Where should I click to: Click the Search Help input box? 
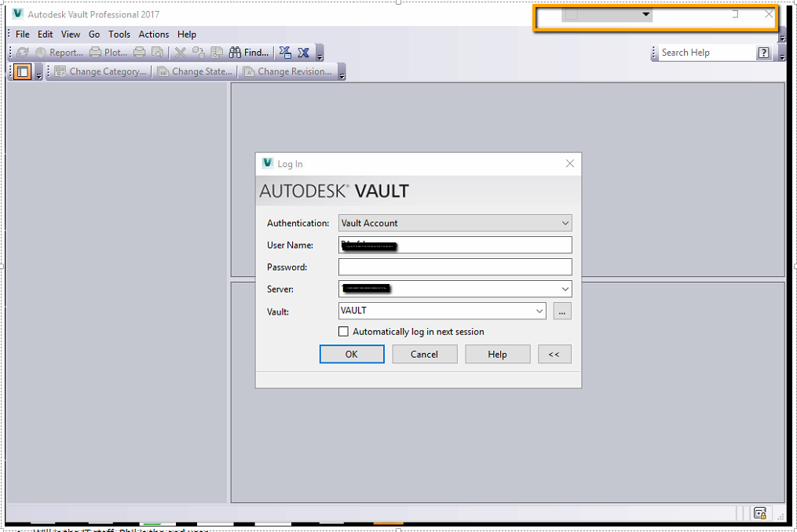(707, 53)
